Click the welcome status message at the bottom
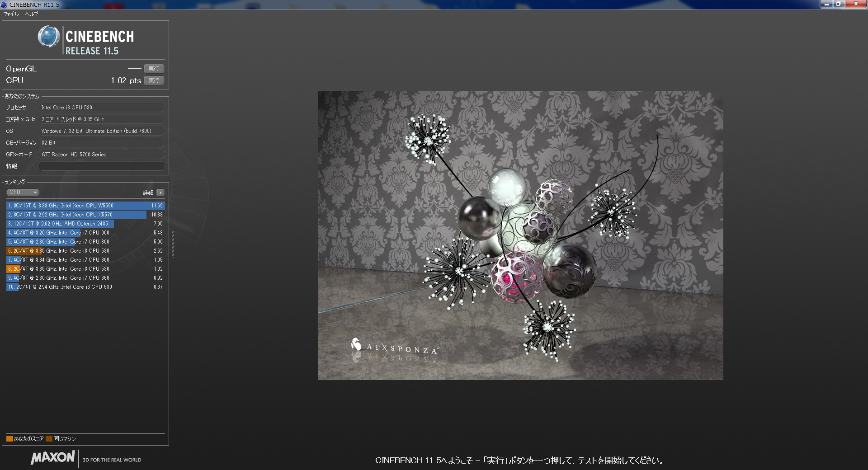This screenshot has height=470, width=868. tap(520, 461)
